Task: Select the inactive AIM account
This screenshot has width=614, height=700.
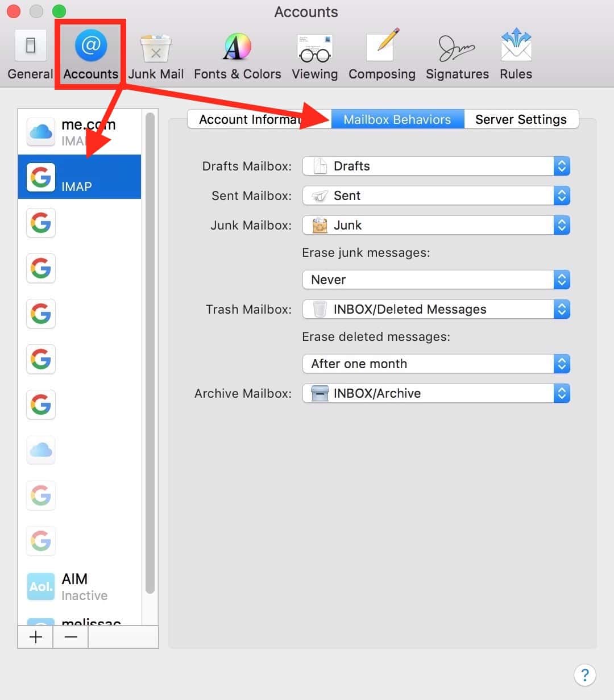Action: (80, 586)
